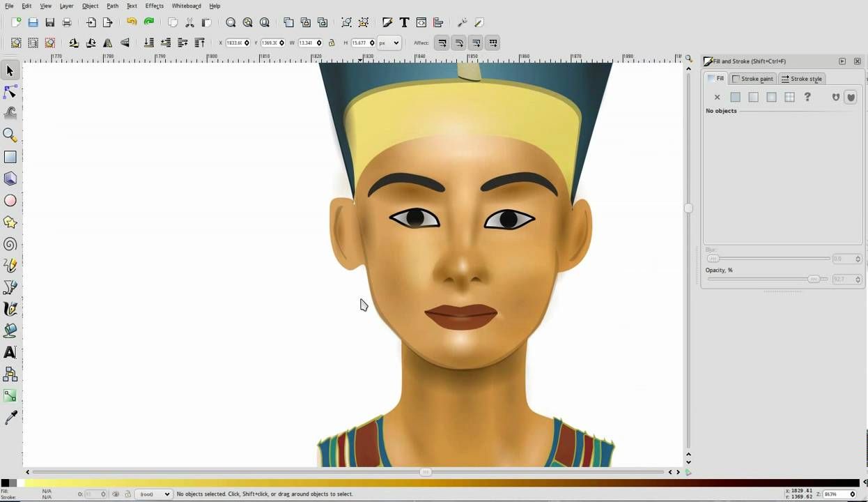The width and height of the screenshot is (868, 502).
Task: Expand the Fill and Stroke panel menu arrow
Action: click(x=842, y=61)
